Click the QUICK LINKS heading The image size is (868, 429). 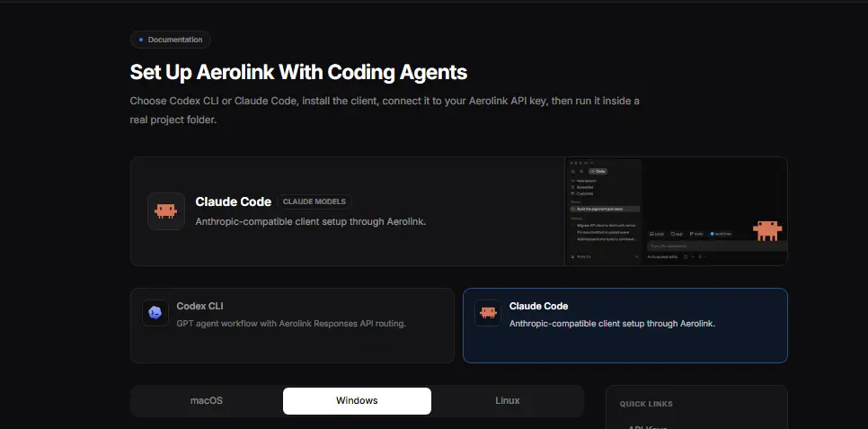[x=646, y=404]
